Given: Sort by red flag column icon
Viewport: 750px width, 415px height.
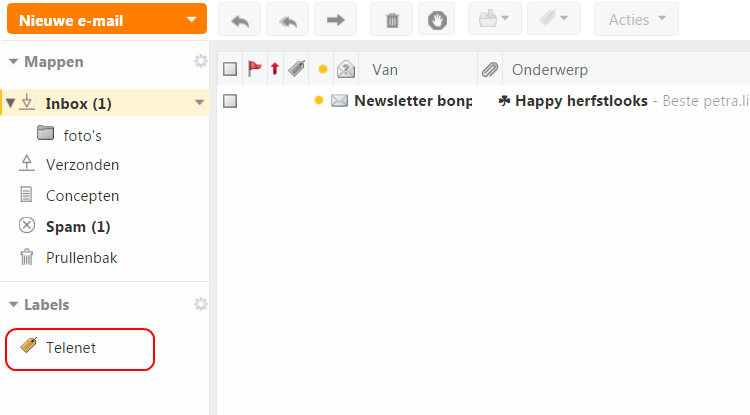Looking at the screenshot, I should (254, 69).
